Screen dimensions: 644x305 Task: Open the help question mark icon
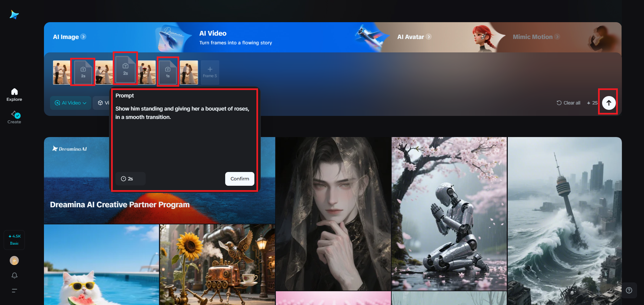point(629,290)
